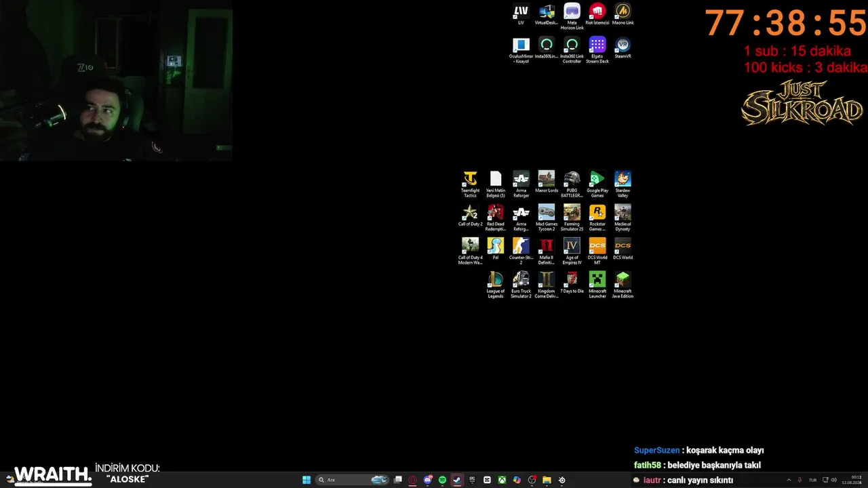Click the taskbar Ara search box
This screenshot has height=488, width=868.
click(x=353, y=480)
